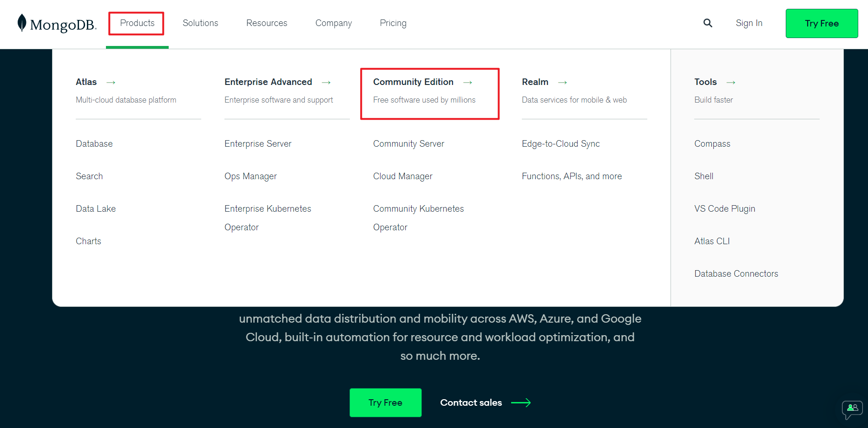
Task: Select Search under Atlas
Action: click(89, 176)
